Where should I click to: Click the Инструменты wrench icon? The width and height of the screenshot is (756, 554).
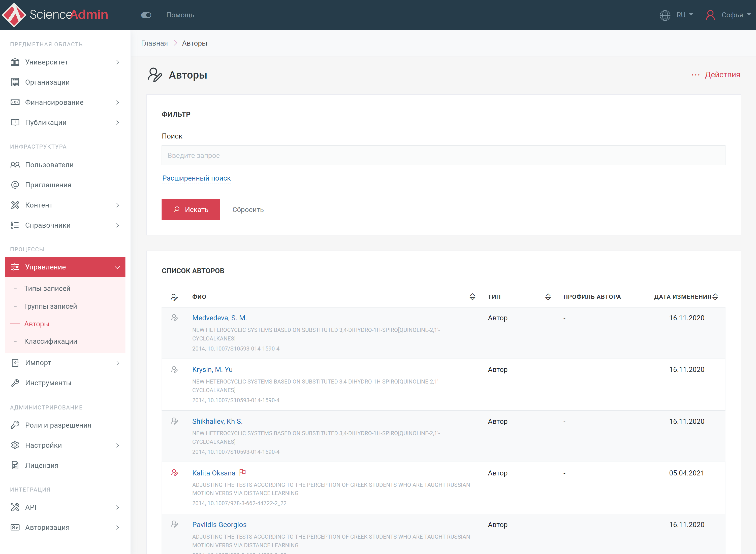pyautogui.click(x=15, y=383)
